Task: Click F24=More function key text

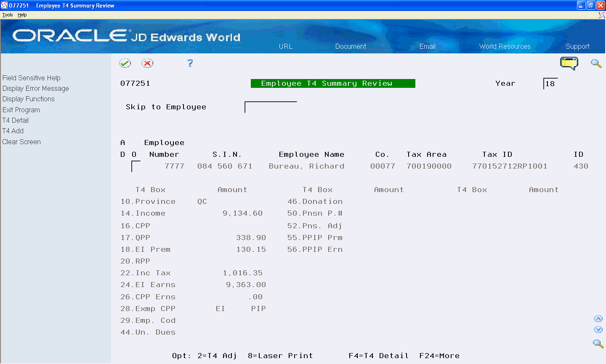Action: point(439,356)
